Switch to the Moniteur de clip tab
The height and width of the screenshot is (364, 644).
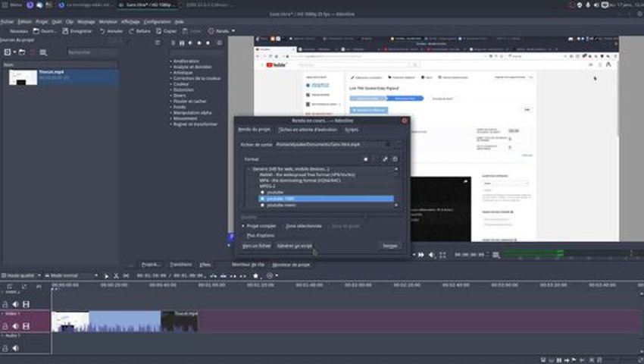pos(248,265)
